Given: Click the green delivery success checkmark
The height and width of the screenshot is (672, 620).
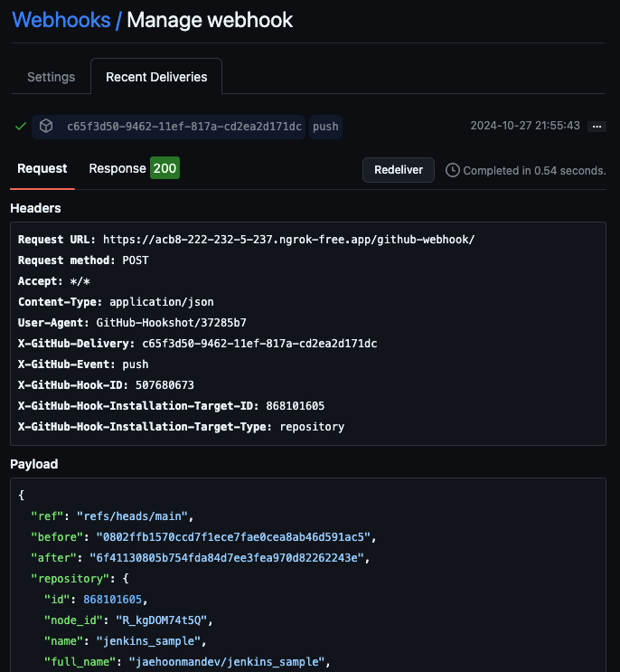Looking at the screenshot, I should 21,127.
